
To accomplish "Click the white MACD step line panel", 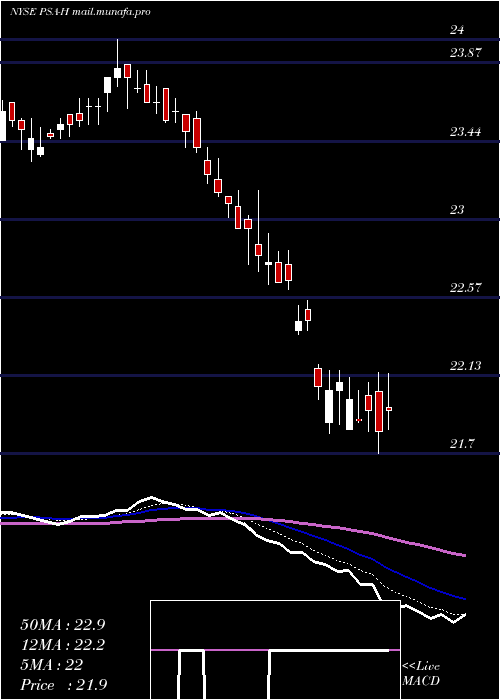I will [x=275, y=650].
